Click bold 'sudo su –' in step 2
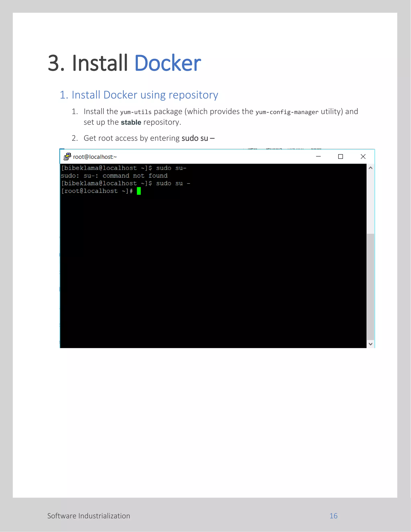The width and height of the screenshot is (411, 532). pos(198,138)
